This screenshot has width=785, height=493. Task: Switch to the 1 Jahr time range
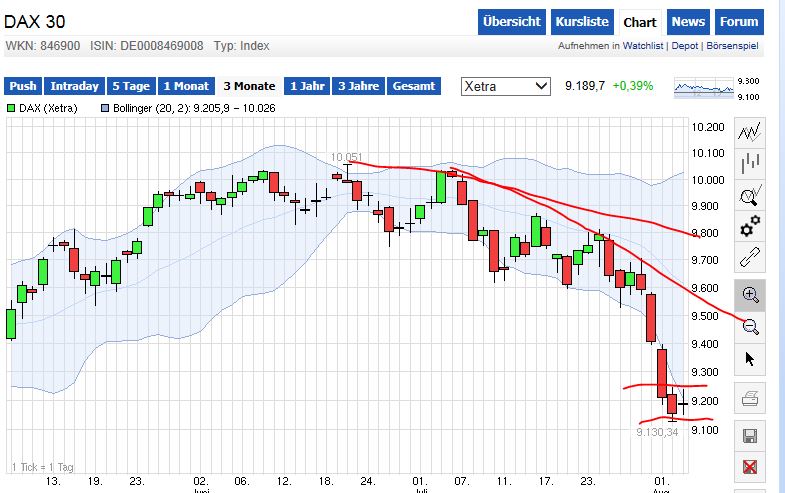click(307, 86)
